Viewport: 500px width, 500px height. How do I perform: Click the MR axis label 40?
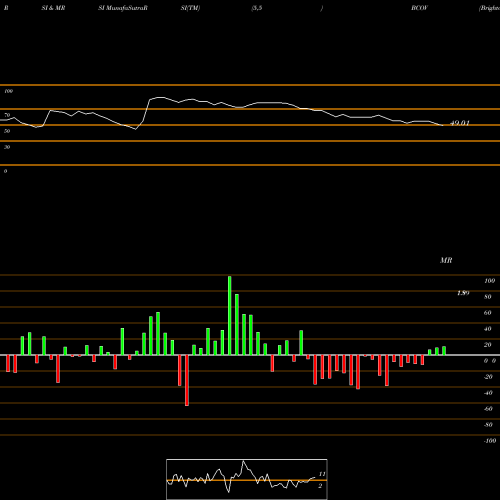[x=488, y=329]
